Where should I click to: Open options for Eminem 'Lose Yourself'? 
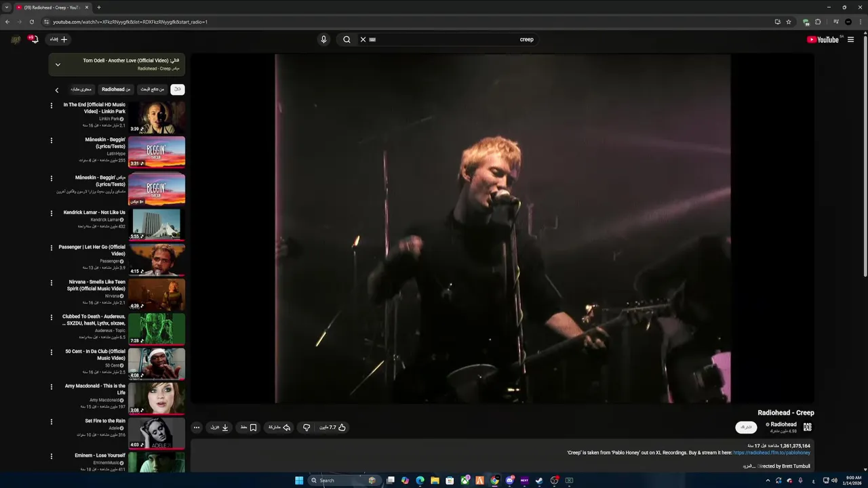pos(52,456)
